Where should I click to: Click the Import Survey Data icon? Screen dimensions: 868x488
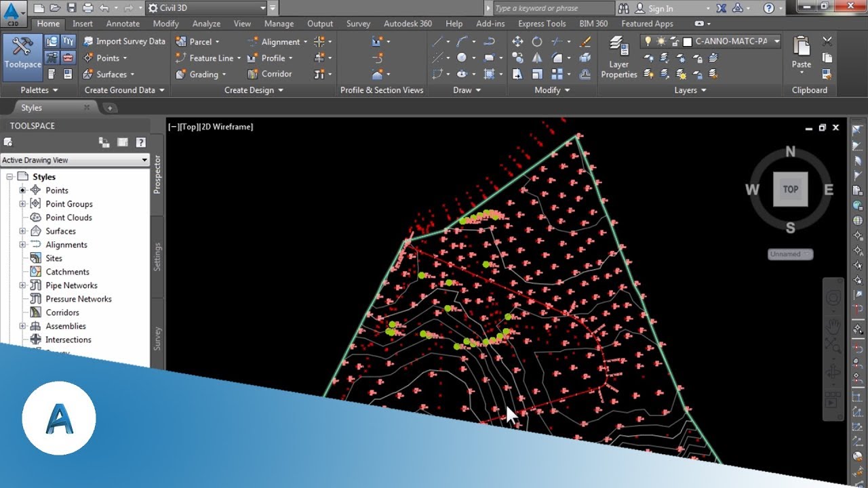tap(88, 41)
